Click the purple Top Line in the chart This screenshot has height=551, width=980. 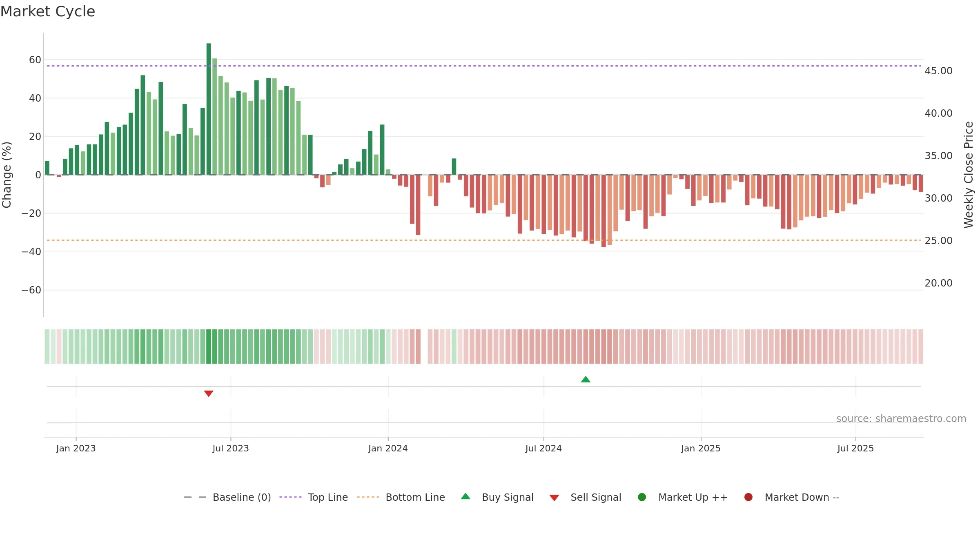point(484,66)
